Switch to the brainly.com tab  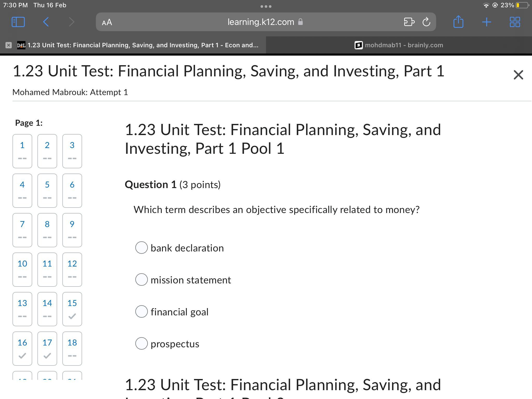[399, 45]
